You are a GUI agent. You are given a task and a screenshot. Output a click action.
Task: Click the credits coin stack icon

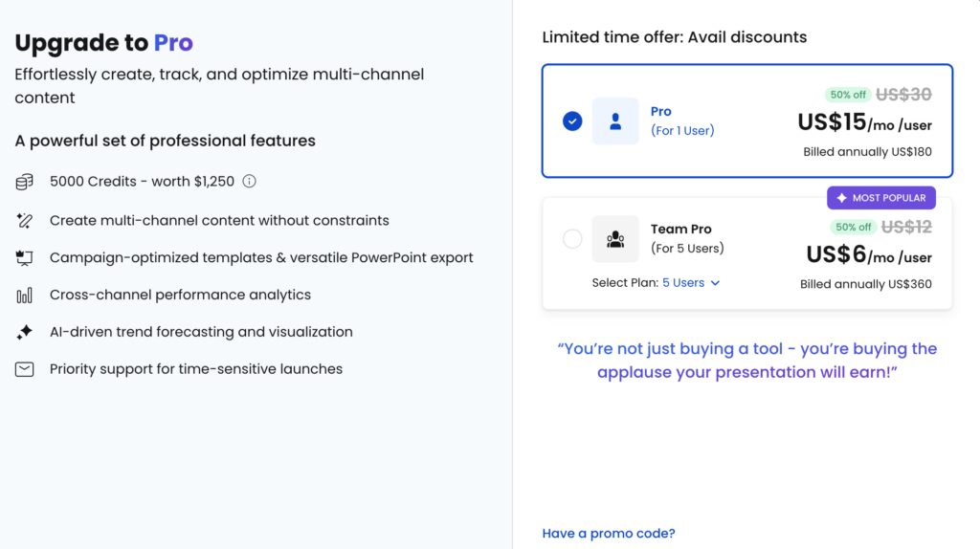[x=25, y=182]
